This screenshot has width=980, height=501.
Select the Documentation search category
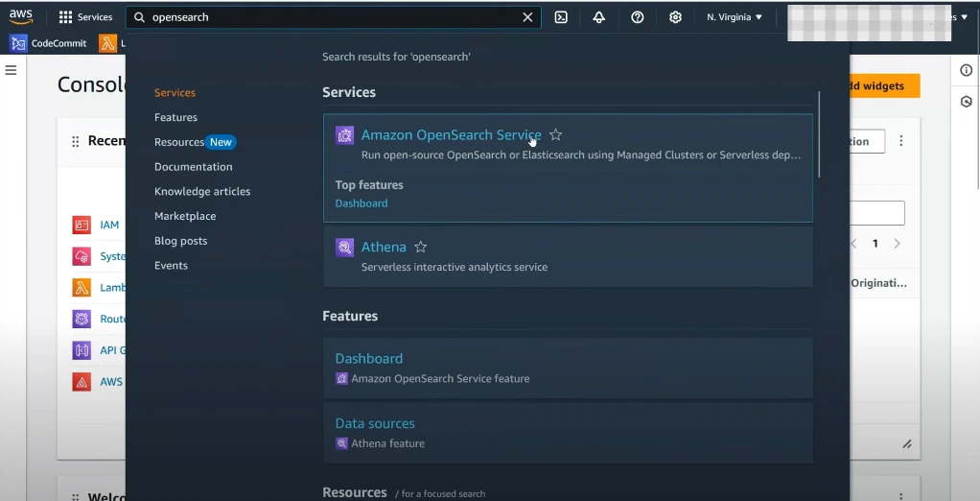(193, 166)
